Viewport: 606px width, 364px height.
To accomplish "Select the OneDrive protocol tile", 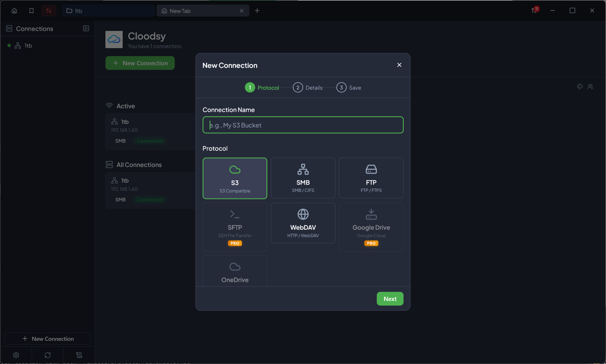I will [235, 271].
